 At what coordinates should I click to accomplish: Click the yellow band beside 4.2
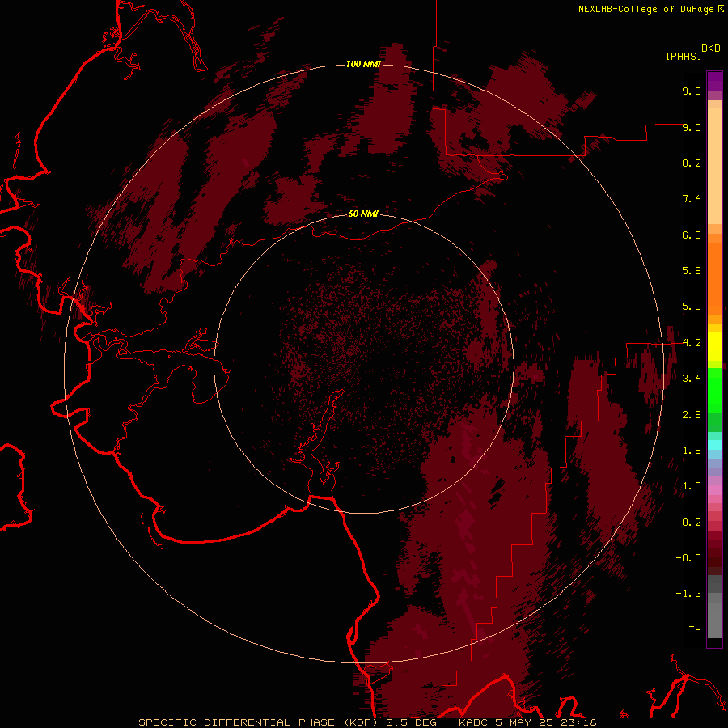[714, 346]
